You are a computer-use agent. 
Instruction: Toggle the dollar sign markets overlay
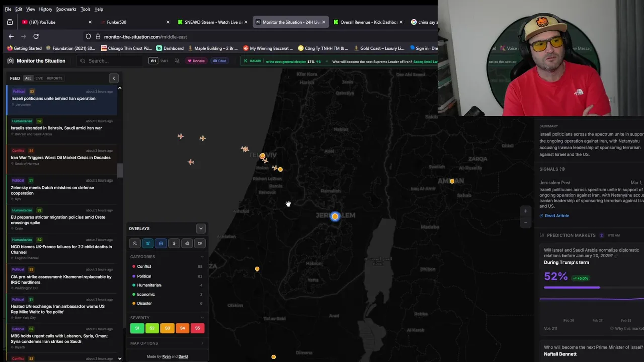click(x=174, y=243)
